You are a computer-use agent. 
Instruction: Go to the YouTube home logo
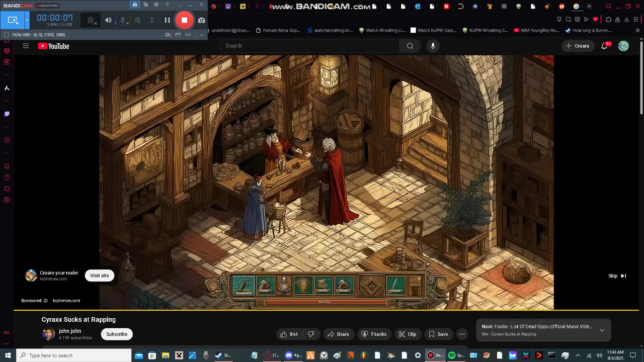tap(53, 46)
